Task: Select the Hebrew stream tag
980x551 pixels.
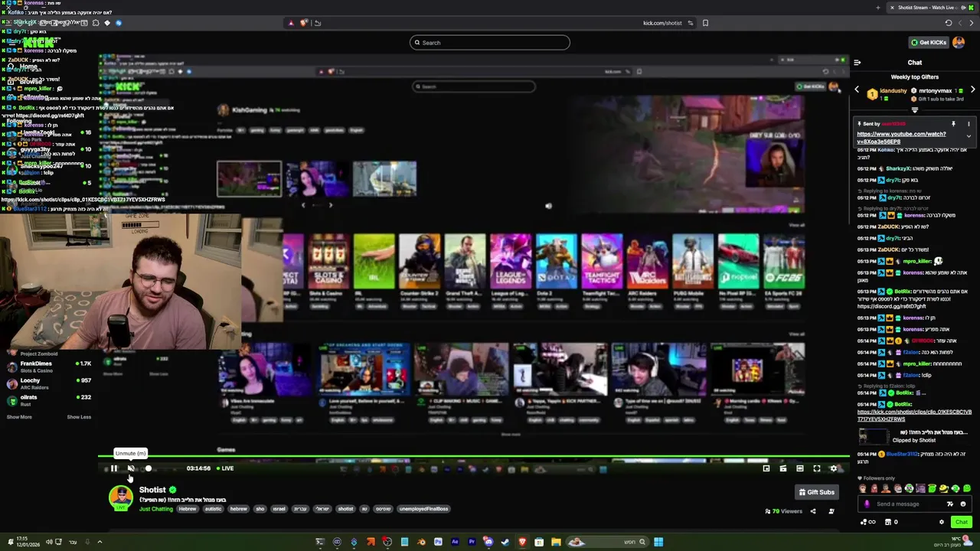Action: click(188, 509)
